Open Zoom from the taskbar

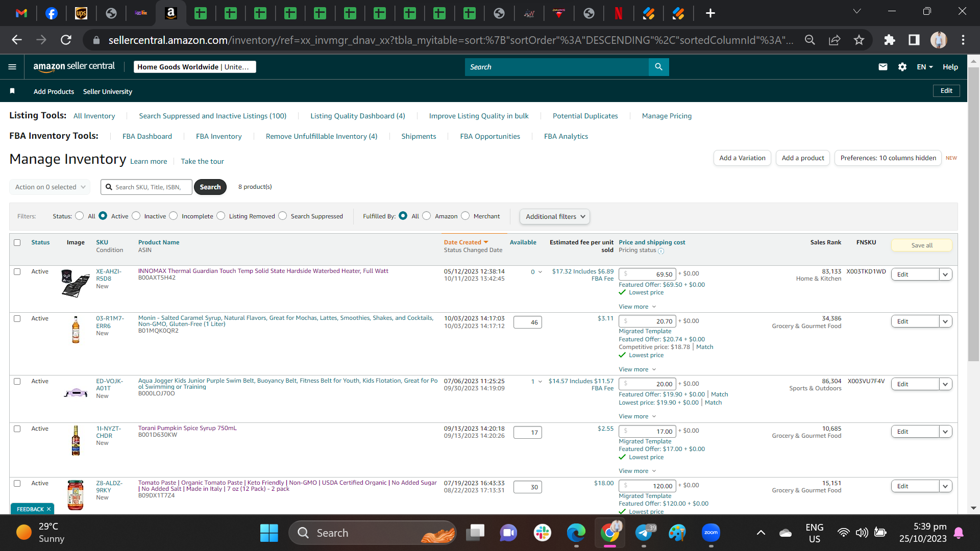coord(711,533)
